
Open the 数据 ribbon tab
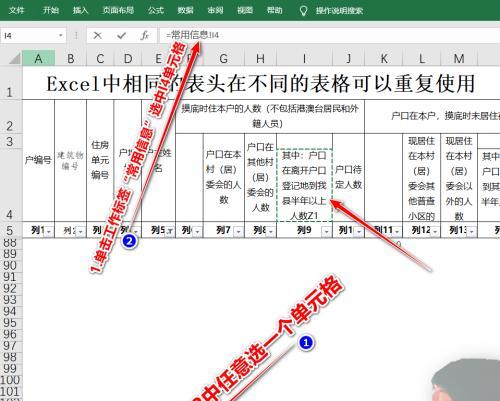185,10
